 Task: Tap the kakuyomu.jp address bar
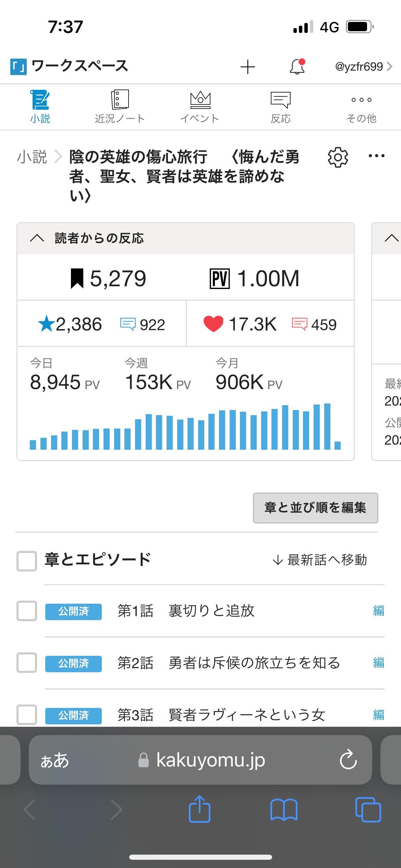210,760
